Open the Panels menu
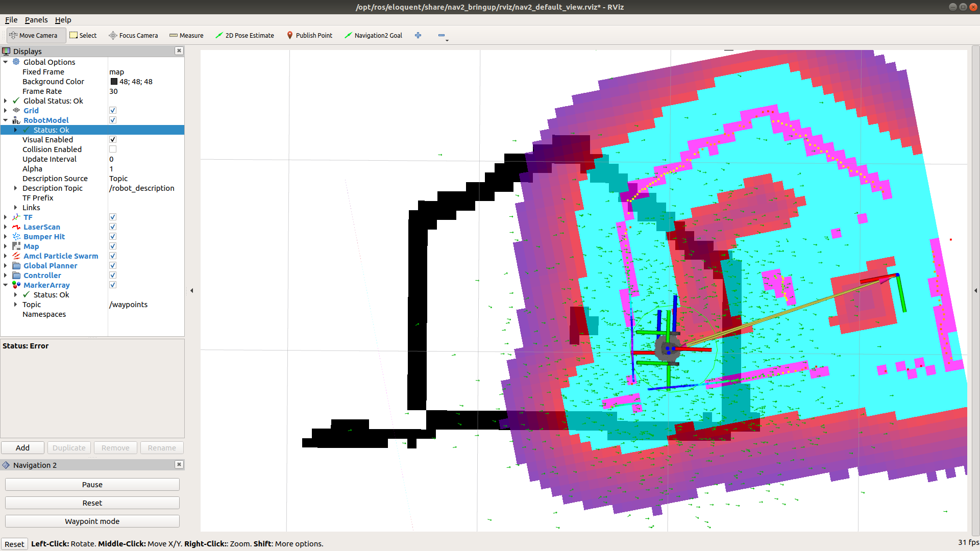Viewport: 980px width, 551px height. click(36, 20)
